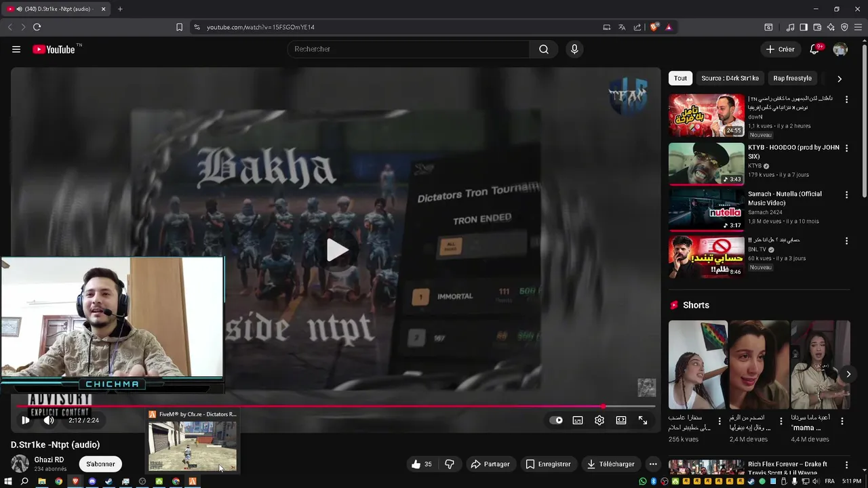Open the FiveM taskbar preview thumbnail
This screenshot has height=488, width=868.
pyautogui.click(x=193, y=445)
